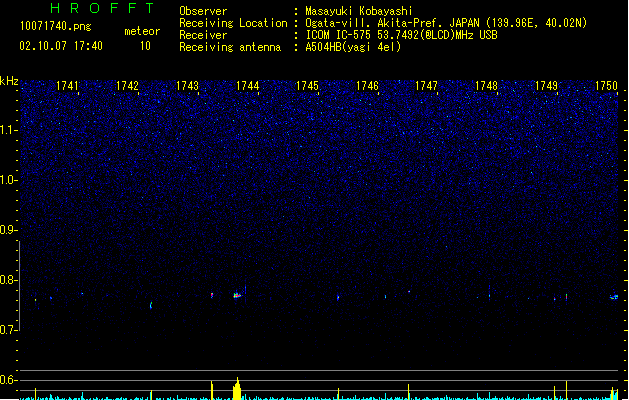Click the kHz axis unit label
629x400 pixels.
point(9,81)
